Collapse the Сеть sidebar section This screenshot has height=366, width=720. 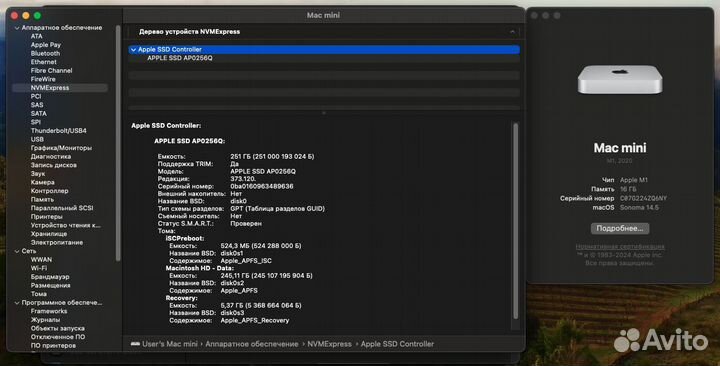coord(17,252)
